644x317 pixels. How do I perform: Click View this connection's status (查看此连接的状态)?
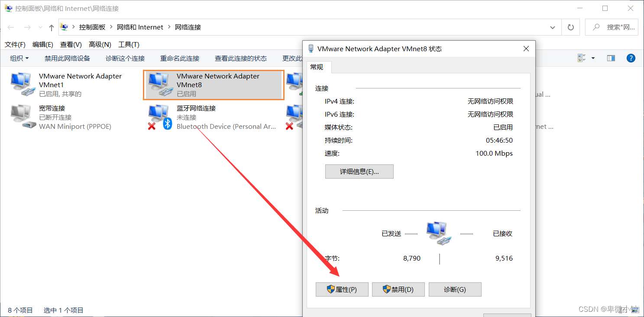point(241,58)
